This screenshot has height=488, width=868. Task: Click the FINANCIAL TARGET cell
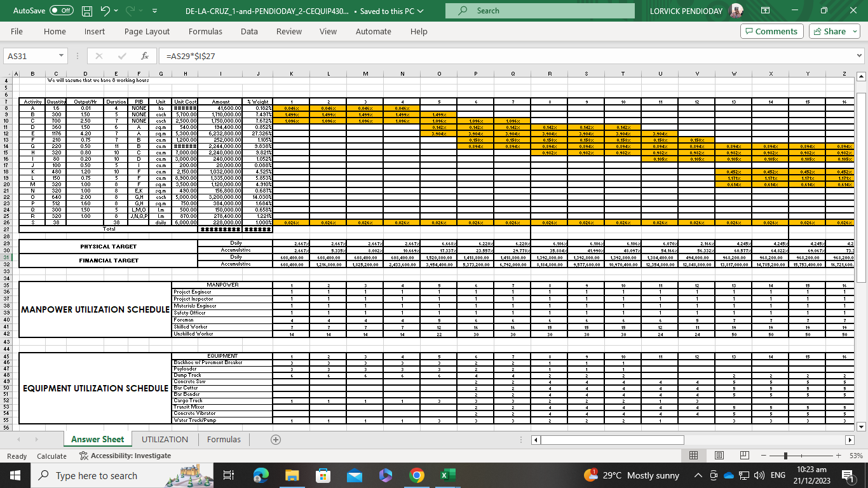pos(108,261)
